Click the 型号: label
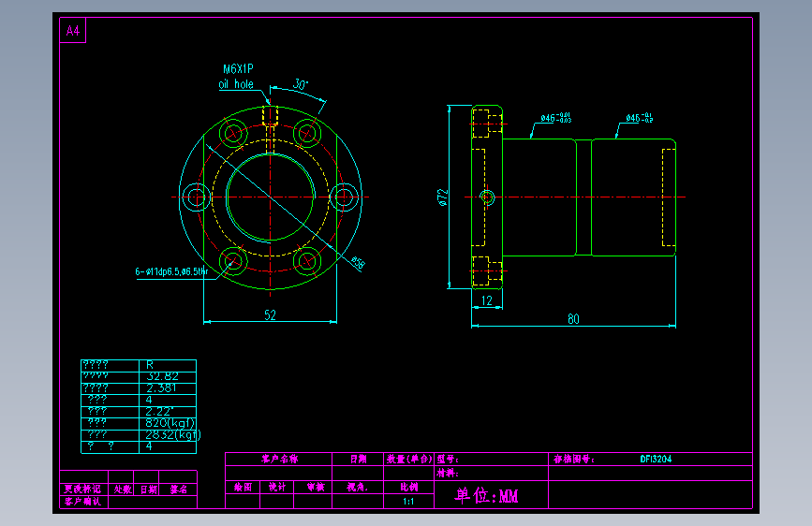The height and width of the screenshot is (526, 812). (x=448, y=459)
